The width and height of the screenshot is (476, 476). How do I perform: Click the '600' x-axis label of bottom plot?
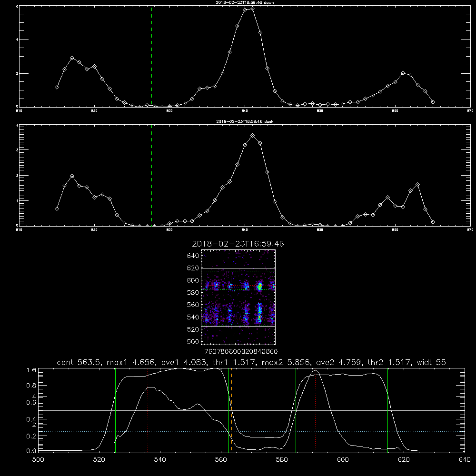coord(343,460)
